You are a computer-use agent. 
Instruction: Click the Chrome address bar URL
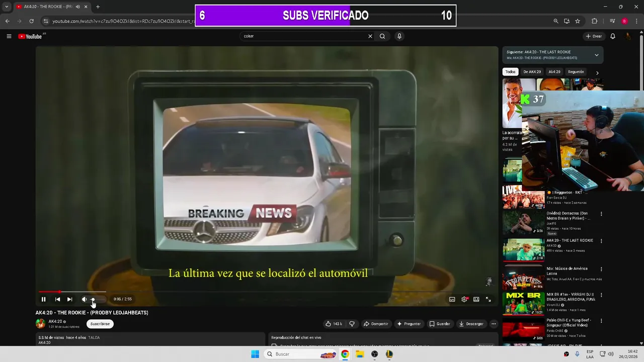tap(123, 21)
